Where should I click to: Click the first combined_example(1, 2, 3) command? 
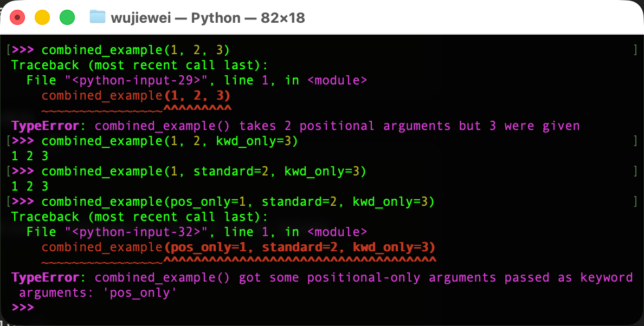click(x=136, y=50)
